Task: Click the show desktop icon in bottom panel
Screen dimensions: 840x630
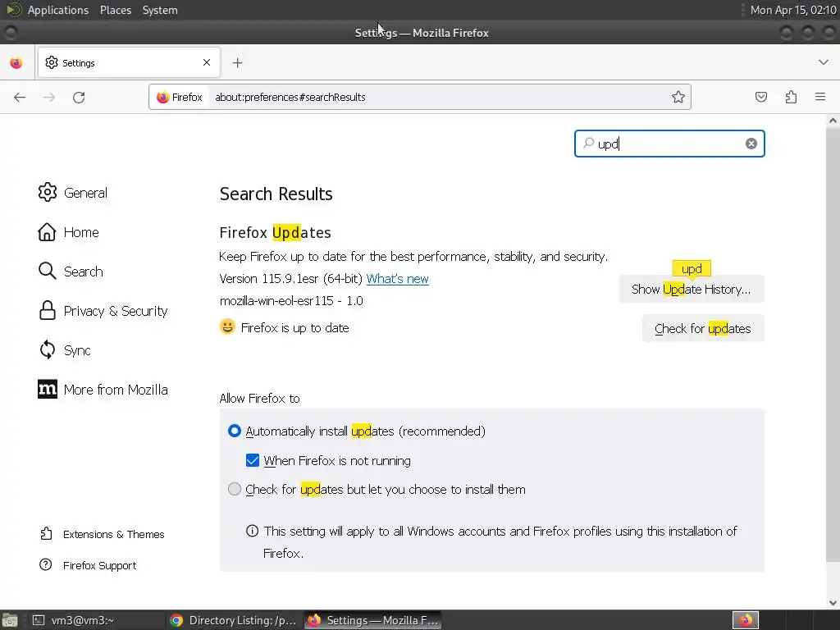Action: click(x=9, y=620)
